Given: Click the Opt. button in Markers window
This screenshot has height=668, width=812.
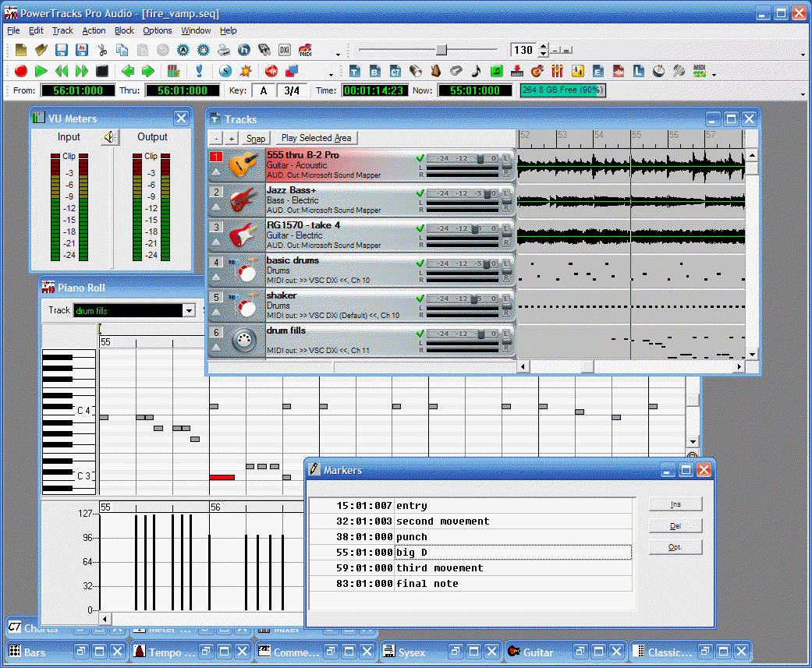Looking at the screenshot, I should click(x=675, y=547).
